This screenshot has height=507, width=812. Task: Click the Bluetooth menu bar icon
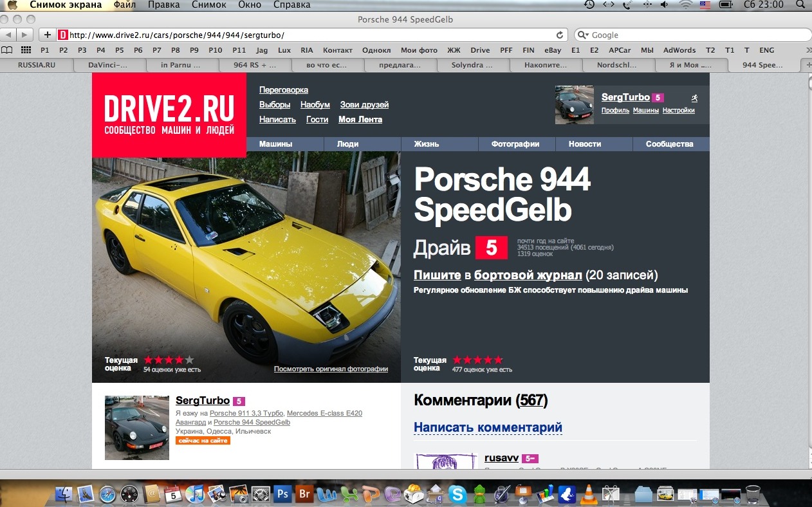pyautogui.click(x=647, y=5)
